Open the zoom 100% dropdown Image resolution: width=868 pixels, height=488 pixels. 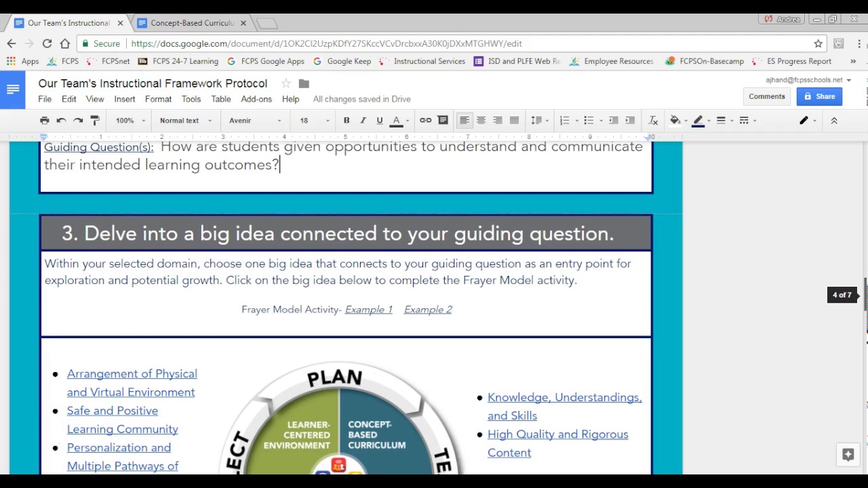tap(130, 121)
